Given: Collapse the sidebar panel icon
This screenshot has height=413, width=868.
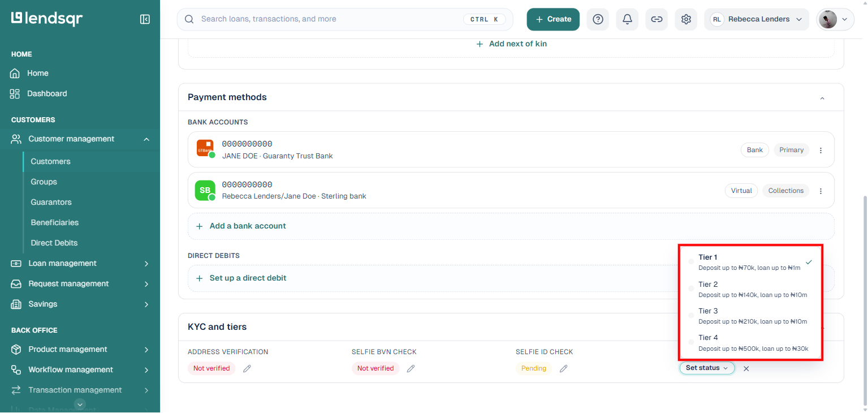Looking at the screenshot, I should pos(145,19).
